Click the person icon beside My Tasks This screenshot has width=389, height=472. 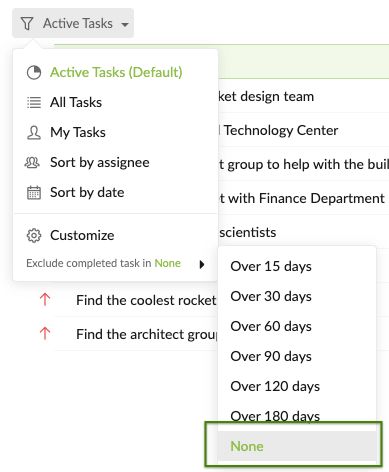(34, 132)
